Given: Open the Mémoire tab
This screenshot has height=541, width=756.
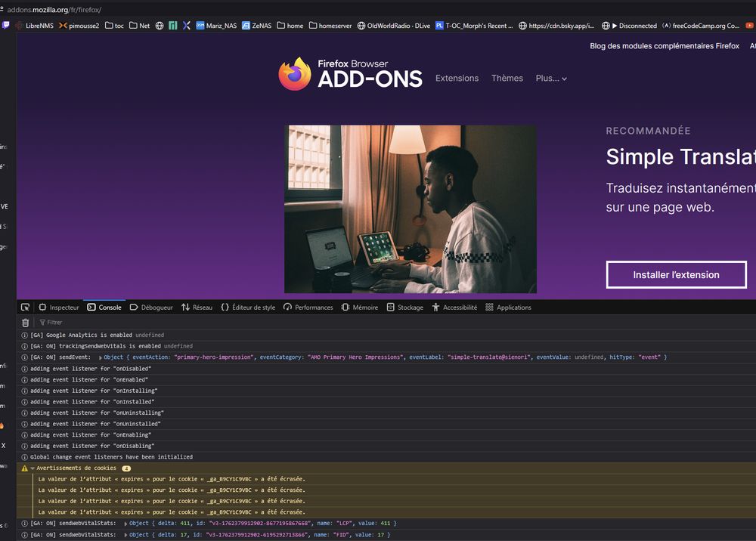Looking at the screenshot, I should pos(360,308).
